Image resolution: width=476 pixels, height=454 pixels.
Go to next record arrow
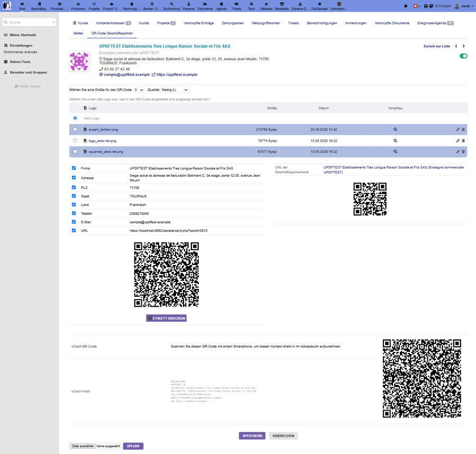click(x=463, y=46)
